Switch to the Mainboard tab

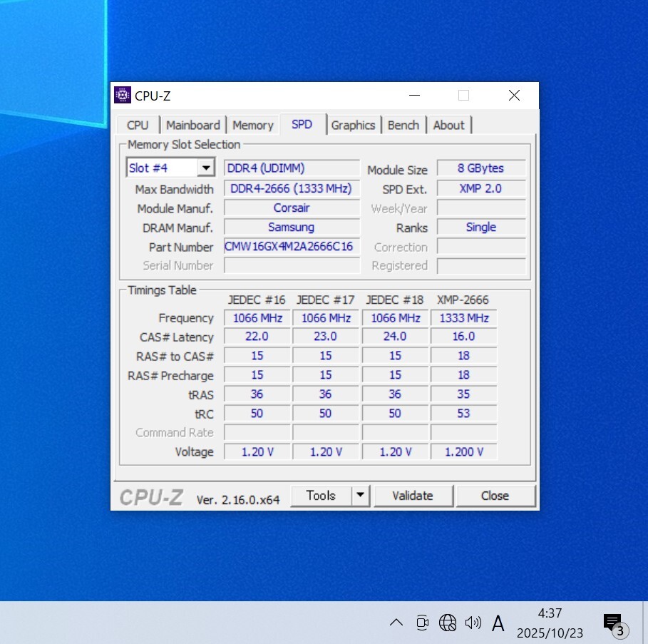(192, 126)
